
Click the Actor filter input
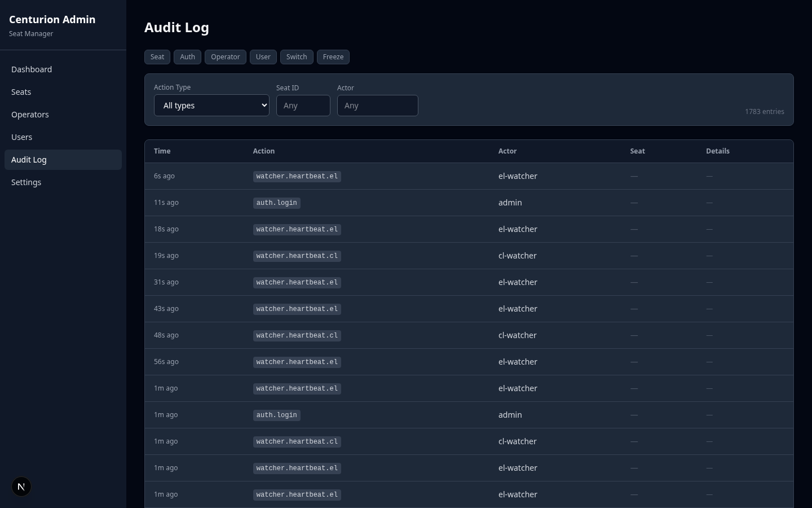(378, 105)
